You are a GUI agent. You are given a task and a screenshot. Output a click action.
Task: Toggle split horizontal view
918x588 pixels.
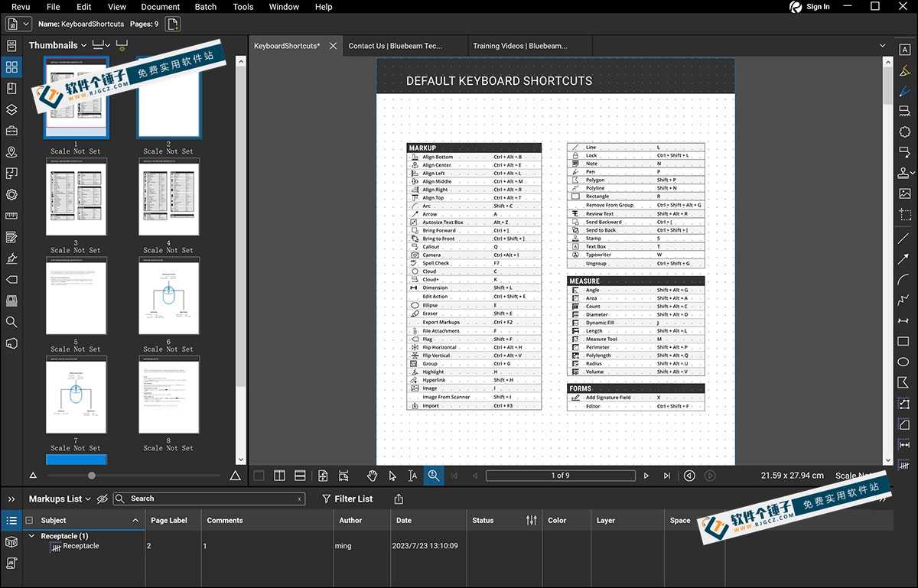click(x=300, y=476)
